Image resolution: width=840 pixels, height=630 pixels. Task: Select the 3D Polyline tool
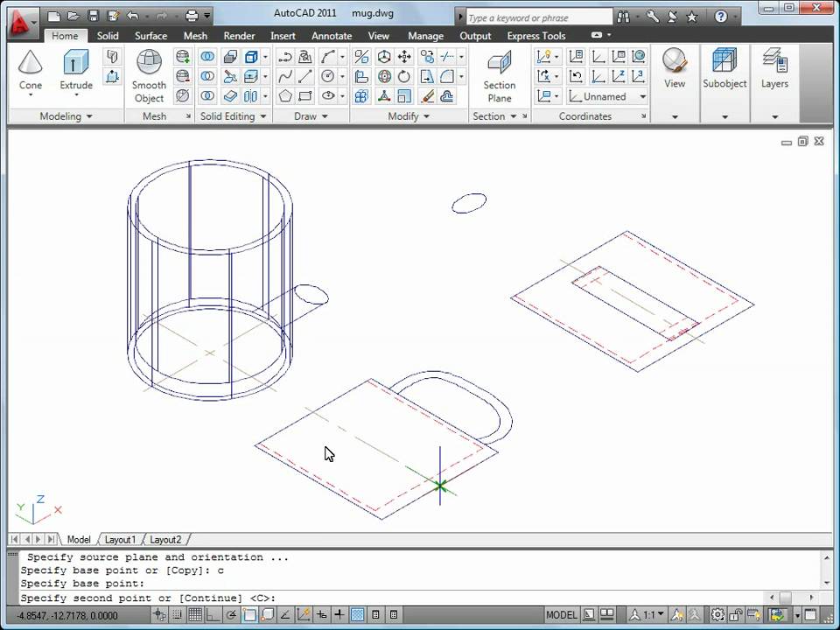tap(304, 56)
